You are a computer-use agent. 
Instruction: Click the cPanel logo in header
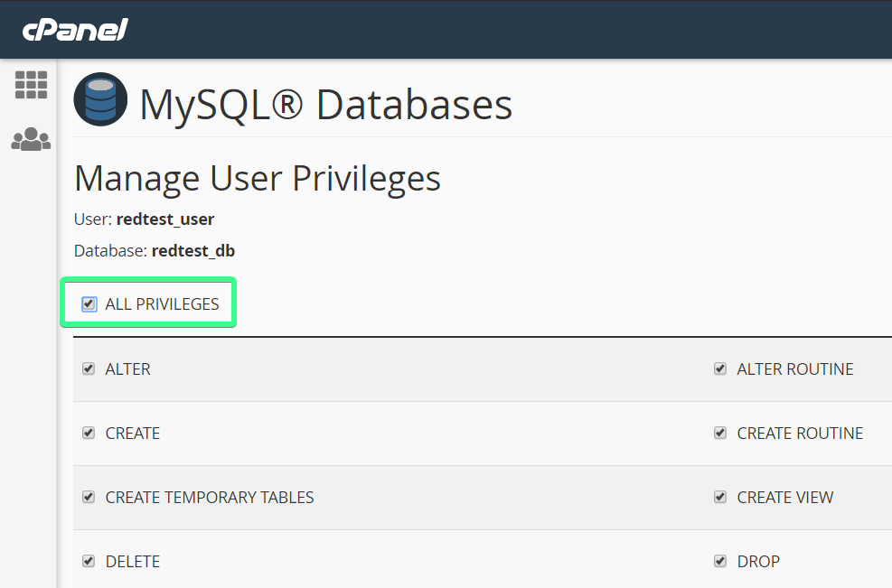tap(75, 29)
